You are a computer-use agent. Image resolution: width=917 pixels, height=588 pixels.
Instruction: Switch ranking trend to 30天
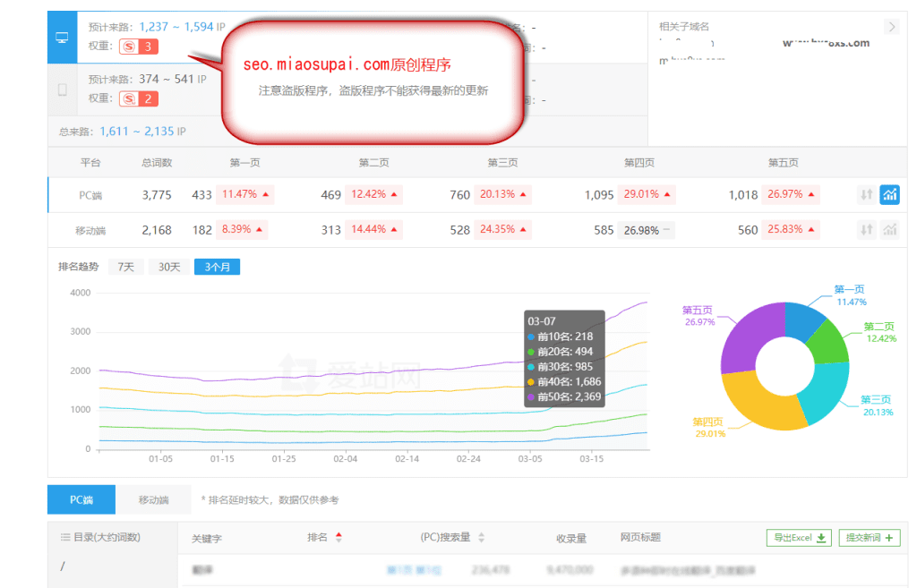[169, 267]
